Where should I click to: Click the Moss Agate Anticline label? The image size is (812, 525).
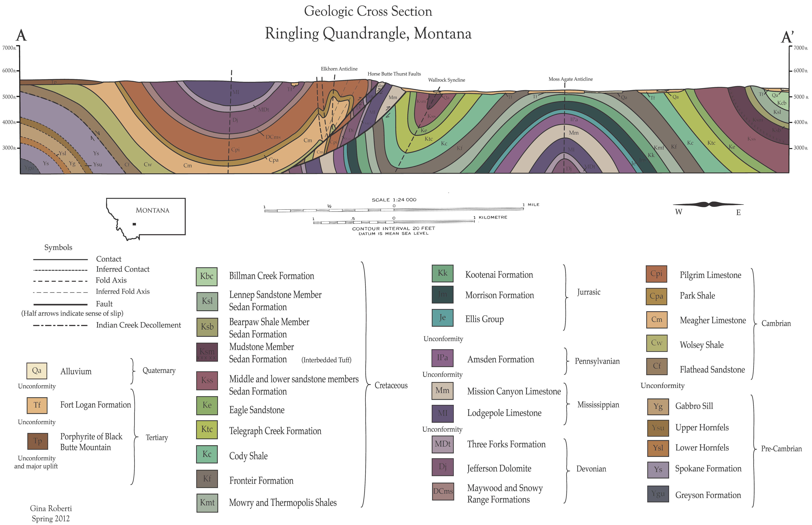pos(570,79)
